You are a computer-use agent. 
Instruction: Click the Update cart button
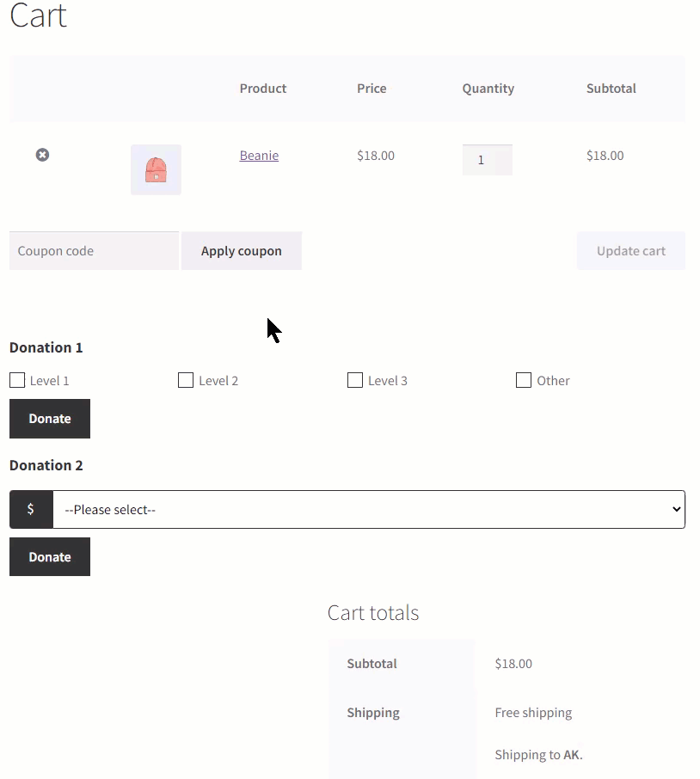pyautogui.click(x=630, y=251)
